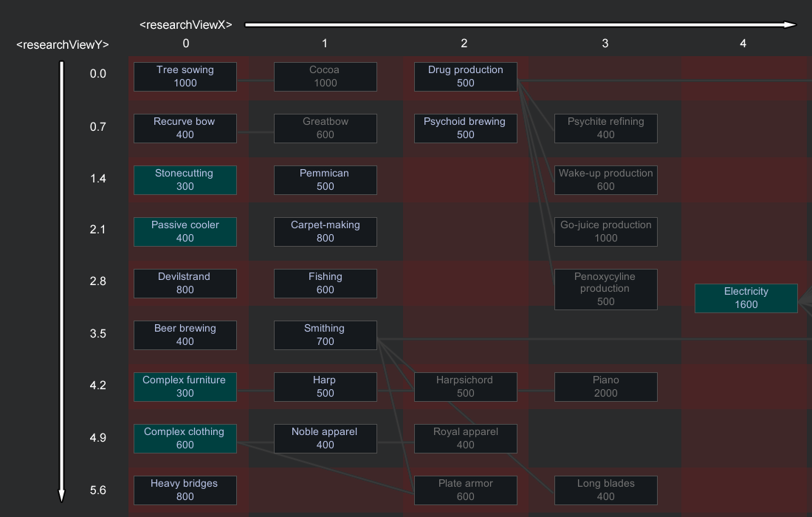The width and height of the screenshot is (812, 517).
Task: Select the Piano research node
Action: tap(605, 387)
